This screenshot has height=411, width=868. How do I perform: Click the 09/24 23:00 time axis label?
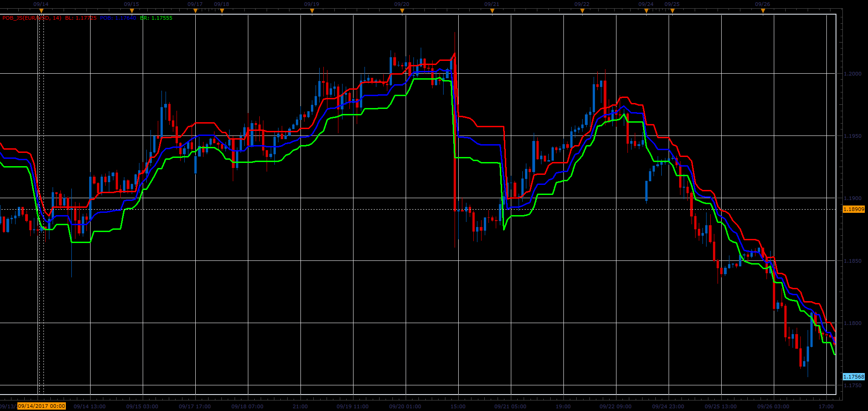(x=668, y=406)
